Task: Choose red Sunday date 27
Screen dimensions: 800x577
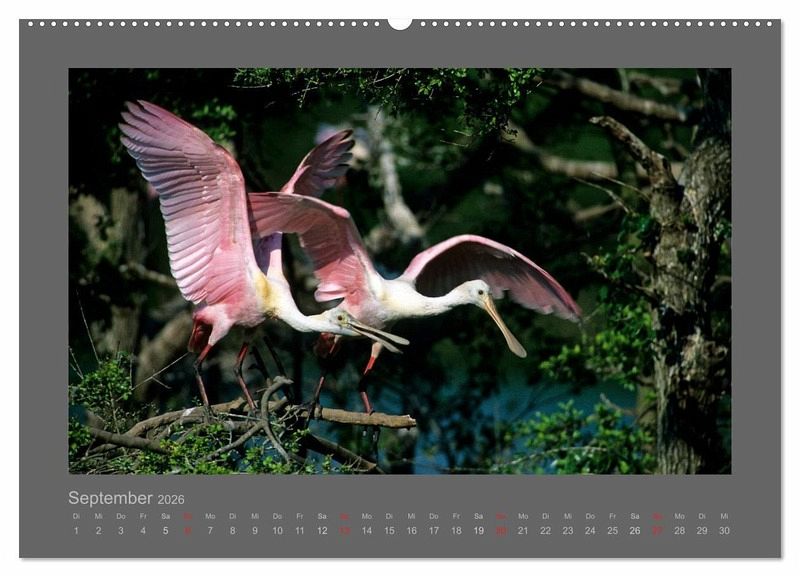Action: click(x=657, y=530)
